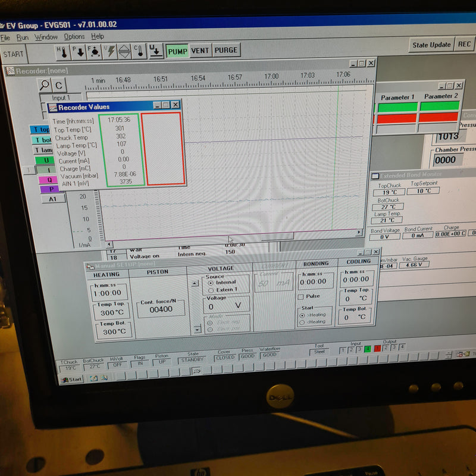The image size is (476, 476).
Task: Click the Recorder Values window icon
Action: 53,108
